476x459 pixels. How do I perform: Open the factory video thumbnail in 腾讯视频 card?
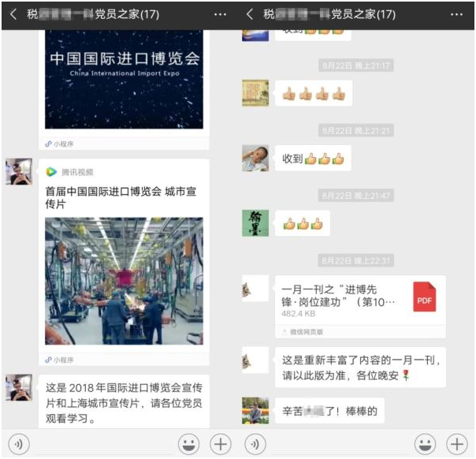coord(124,281)
